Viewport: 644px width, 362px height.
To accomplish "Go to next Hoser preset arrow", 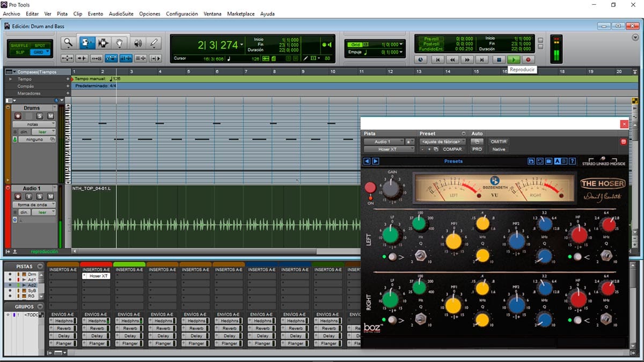I will pyautogui.click(x=376, y=161).
